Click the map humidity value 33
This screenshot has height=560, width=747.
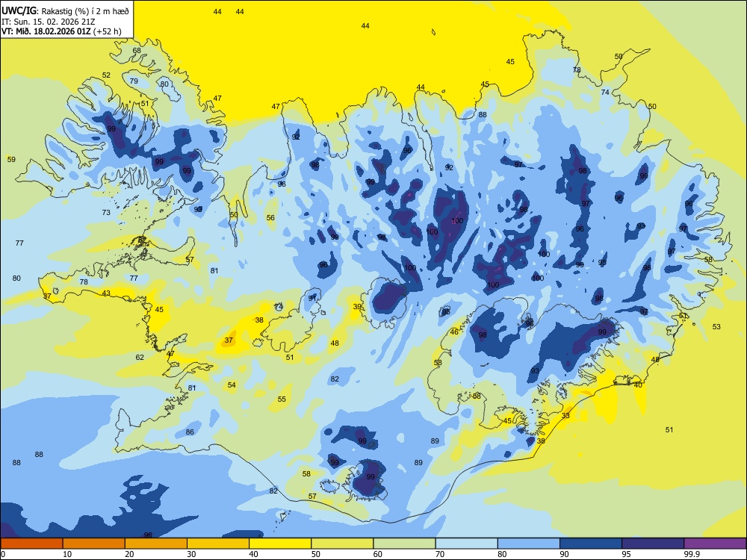(x=565, y=416)
